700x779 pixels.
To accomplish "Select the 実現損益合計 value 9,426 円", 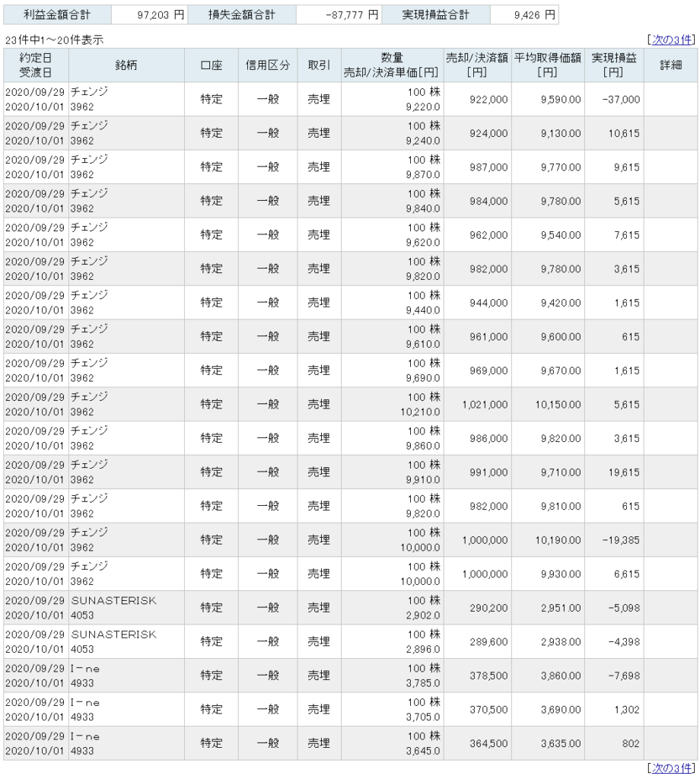I will click(524, 15).
